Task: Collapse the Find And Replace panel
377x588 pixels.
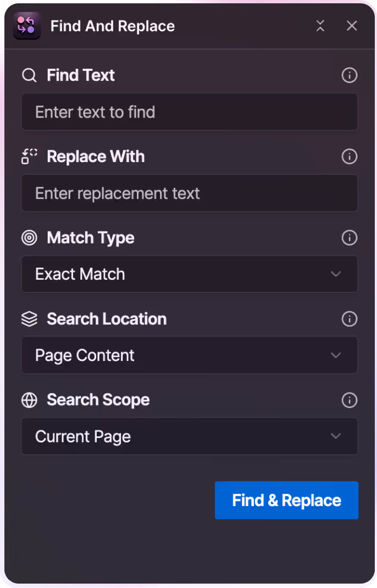Action: (x=320, y=26)
